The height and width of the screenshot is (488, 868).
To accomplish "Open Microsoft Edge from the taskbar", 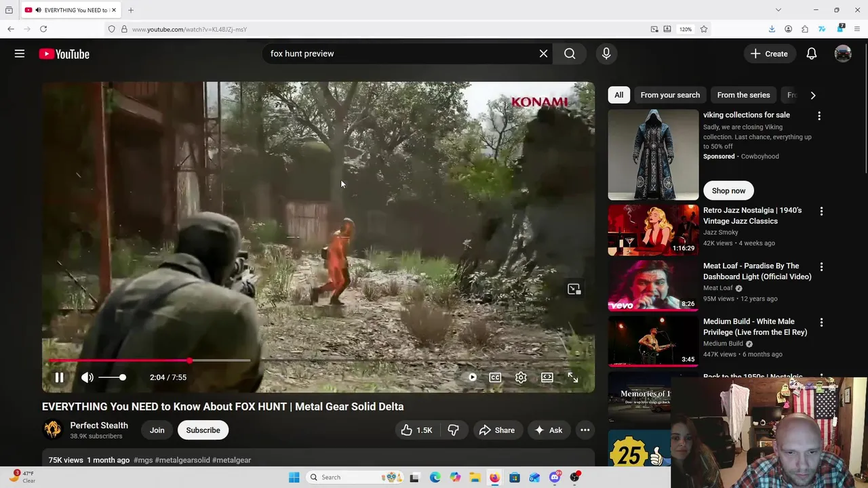I will coord(435,477).
